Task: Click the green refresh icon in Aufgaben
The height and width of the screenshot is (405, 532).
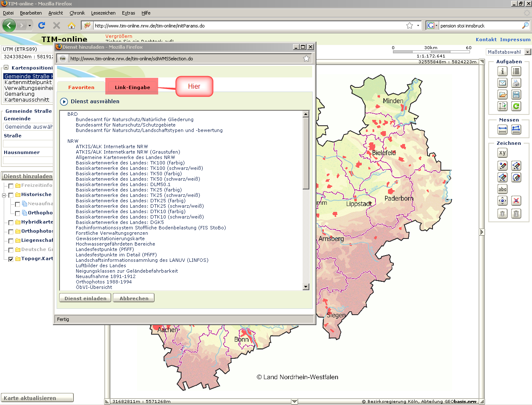Action: (x=516, y=106)
